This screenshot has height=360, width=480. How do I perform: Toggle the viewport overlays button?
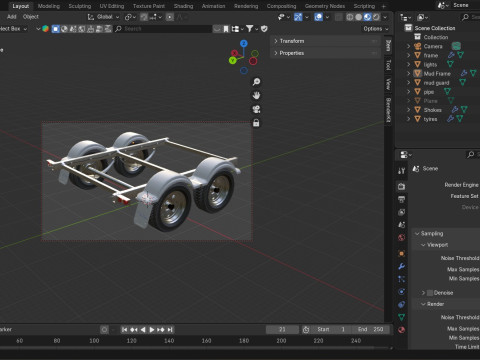(318, 17)
